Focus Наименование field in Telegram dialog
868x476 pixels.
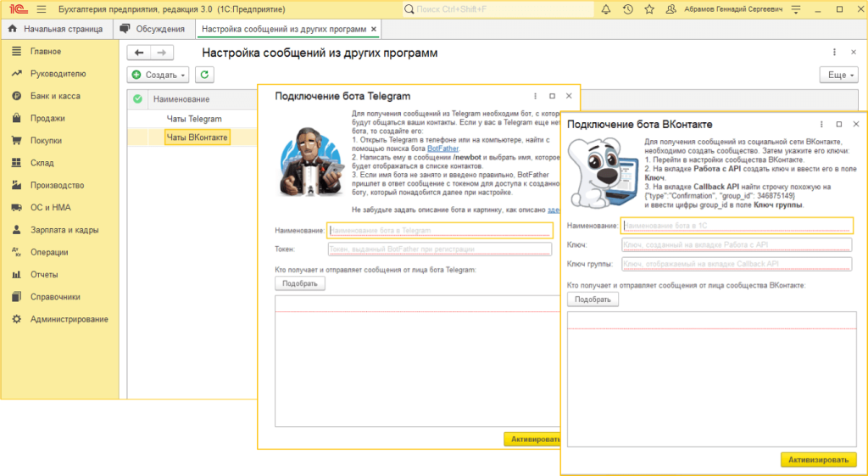440,230
